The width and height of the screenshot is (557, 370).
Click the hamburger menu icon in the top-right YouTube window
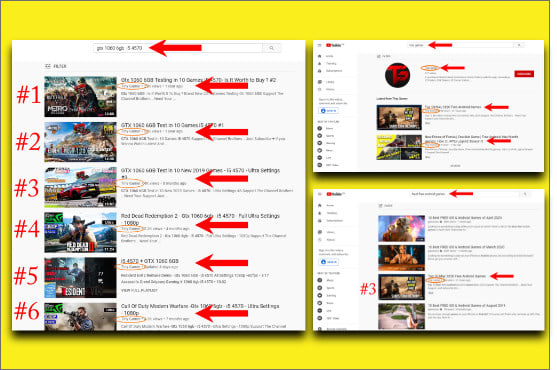click(x=319, y=45)
